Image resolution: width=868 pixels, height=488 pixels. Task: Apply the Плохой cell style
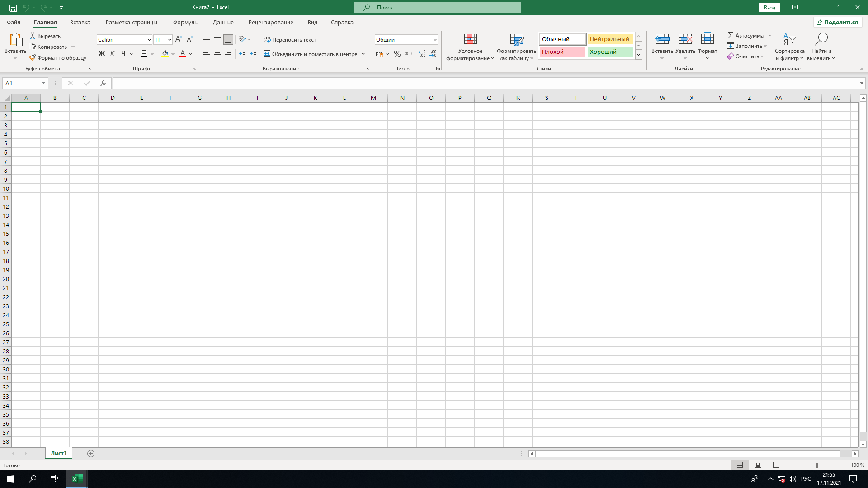tap(562, 52)
